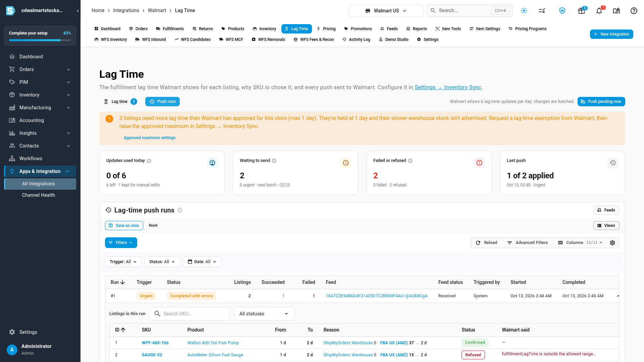The image size is (644, 362).
Task: Click the table settings gear icon
Action: (612, 243)
